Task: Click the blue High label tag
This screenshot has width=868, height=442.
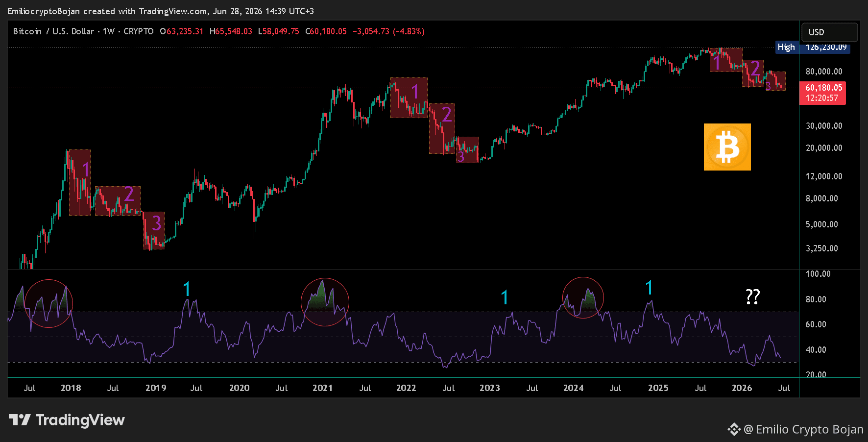Action: point(786,47)
